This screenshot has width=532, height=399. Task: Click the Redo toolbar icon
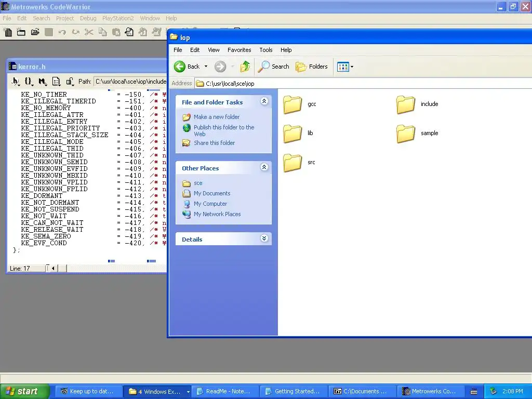click(x=76, y=32)
